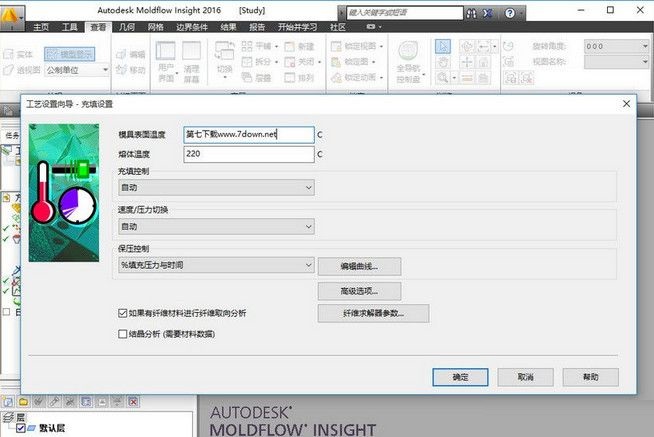Expand the 锁定动画 dropdown arrow
Viewport: 654px width, 437px height.
tap(381, 78)
